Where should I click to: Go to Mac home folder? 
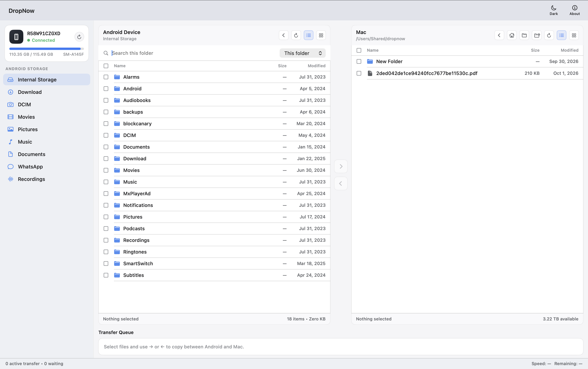coord(512,35)
